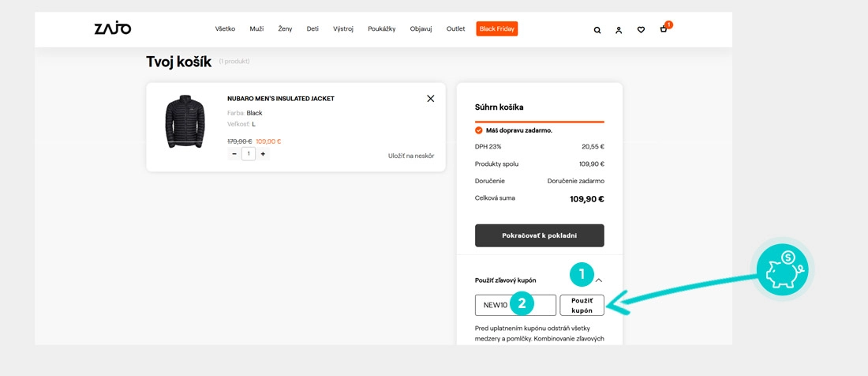Click the Súhrn košíka heading
Viewport: 868px width, 376px height.
499,107
